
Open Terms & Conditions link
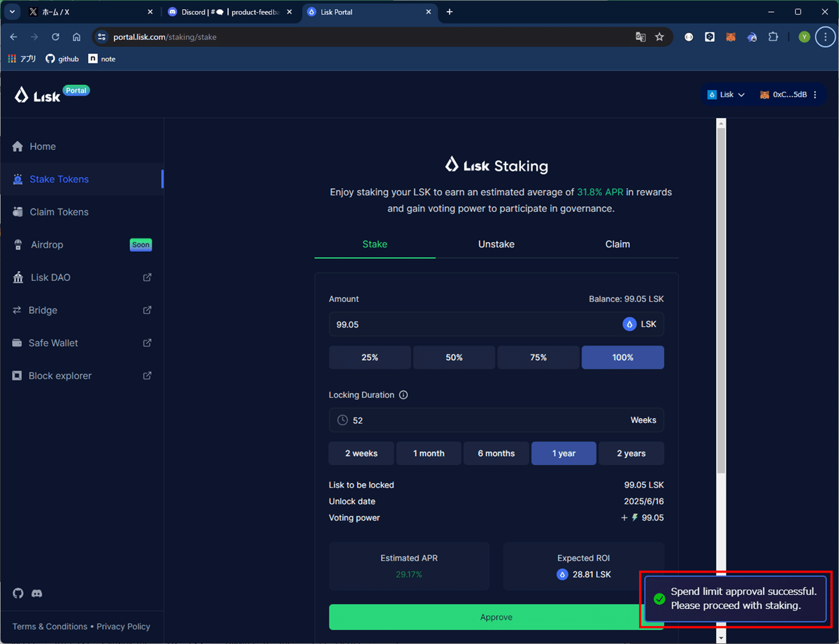click(x=50, y=627)
